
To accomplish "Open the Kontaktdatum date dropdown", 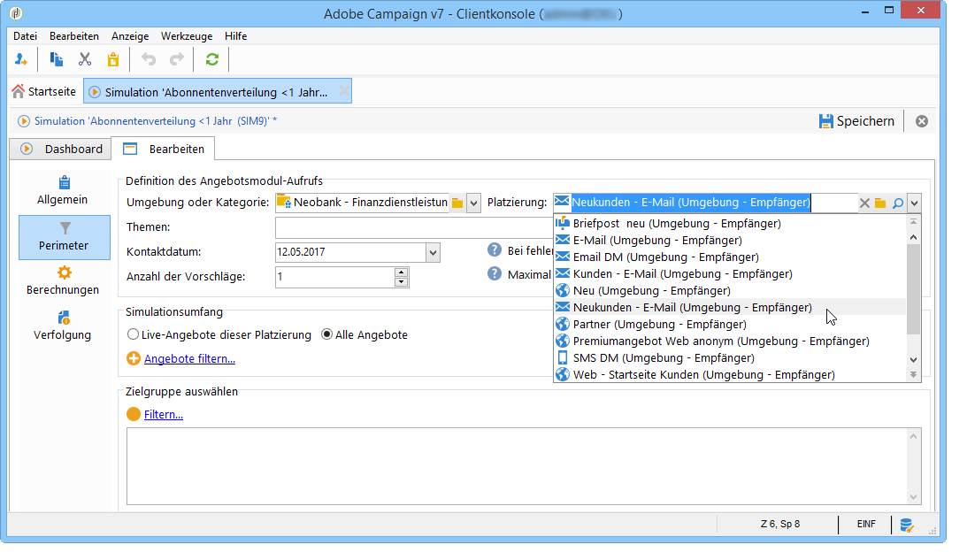I will tap(433, 252).
